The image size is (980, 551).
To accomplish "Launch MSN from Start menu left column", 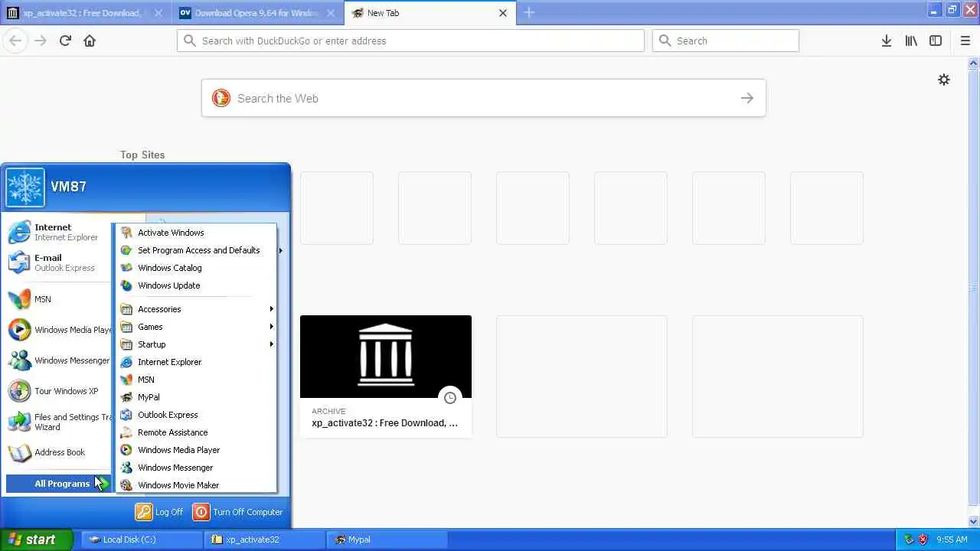I will pyautogui.click(x=59, y=299).
